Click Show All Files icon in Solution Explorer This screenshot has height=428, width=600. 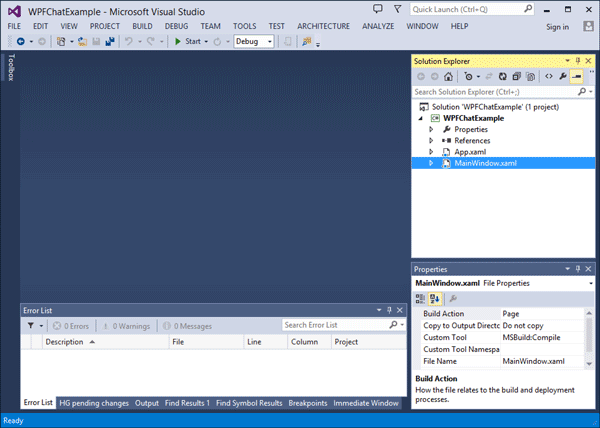tap(530, 76)
